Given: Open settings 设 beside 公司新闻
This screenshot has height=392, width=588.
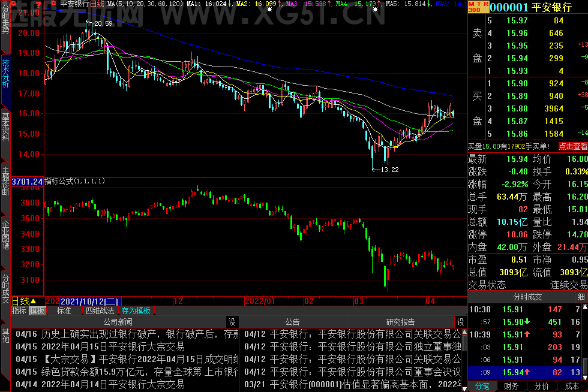Looking at the screenshot, I should 232,322.
